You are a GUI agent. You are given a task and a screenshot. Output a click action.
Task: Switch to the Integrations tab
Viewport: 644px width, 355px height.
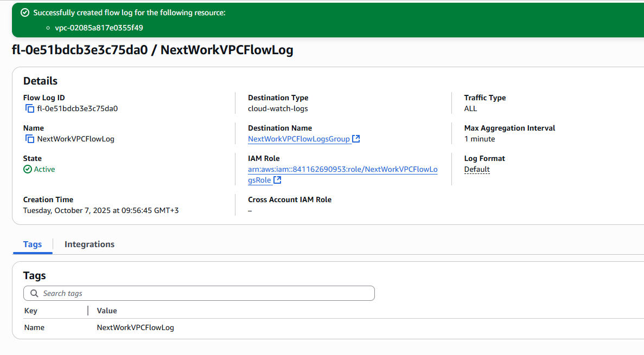[90, 244]
